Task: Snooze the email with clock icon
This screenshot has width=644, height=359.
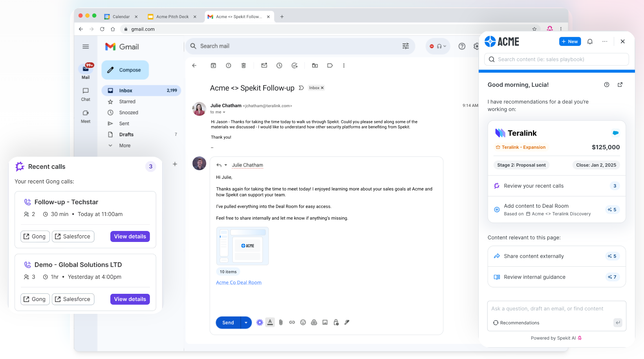Action: coord(279,66)
